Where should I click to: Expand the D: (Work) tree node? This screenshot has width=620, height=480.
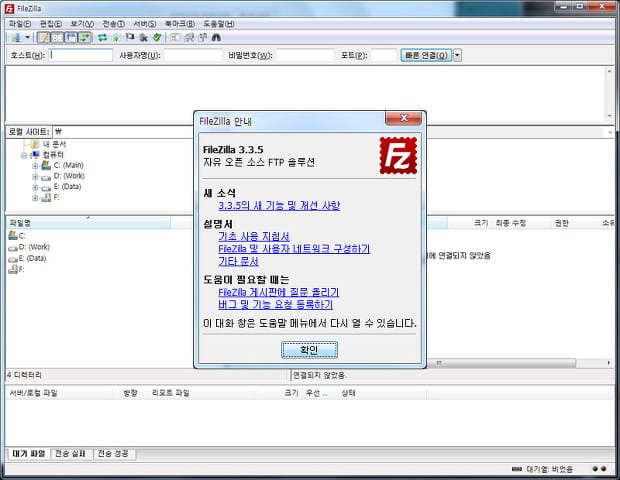point(35,177)
